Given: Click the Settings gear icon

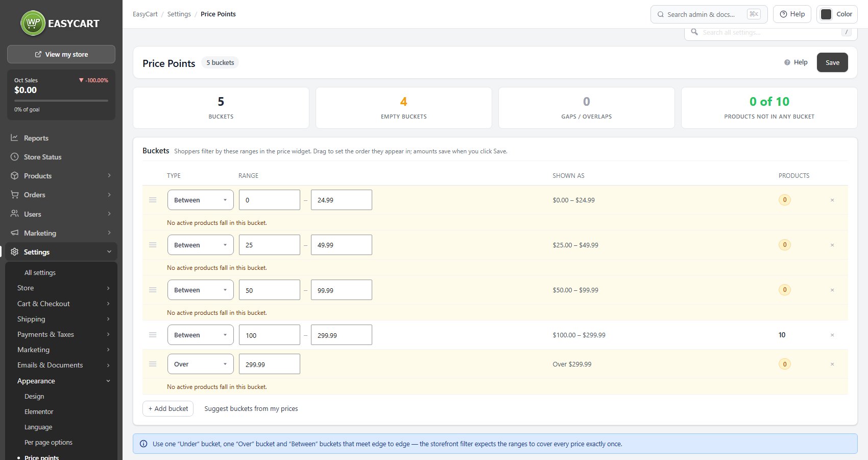Looking at the screenshot, I should click(14, 252).
